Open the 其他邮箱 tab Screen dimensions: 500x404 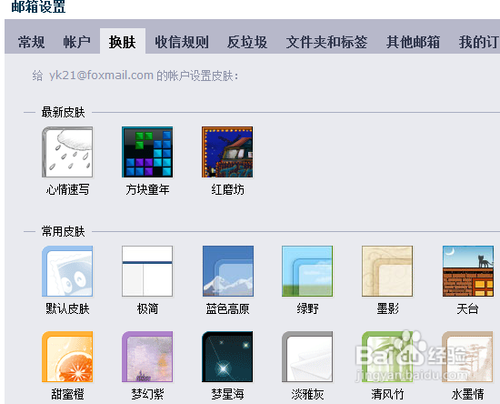click(x=413, y=42)
